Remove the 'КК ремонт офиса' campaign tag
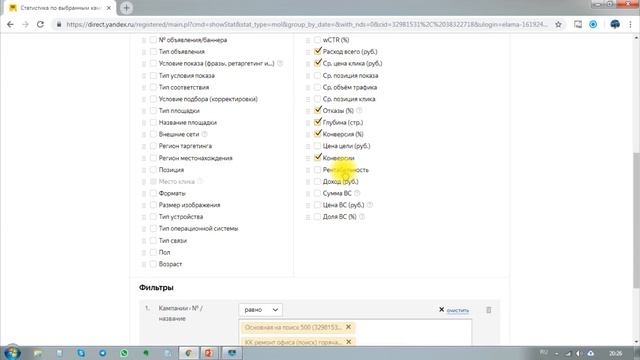Screen dimensions: 640x360 click(348, 342)
